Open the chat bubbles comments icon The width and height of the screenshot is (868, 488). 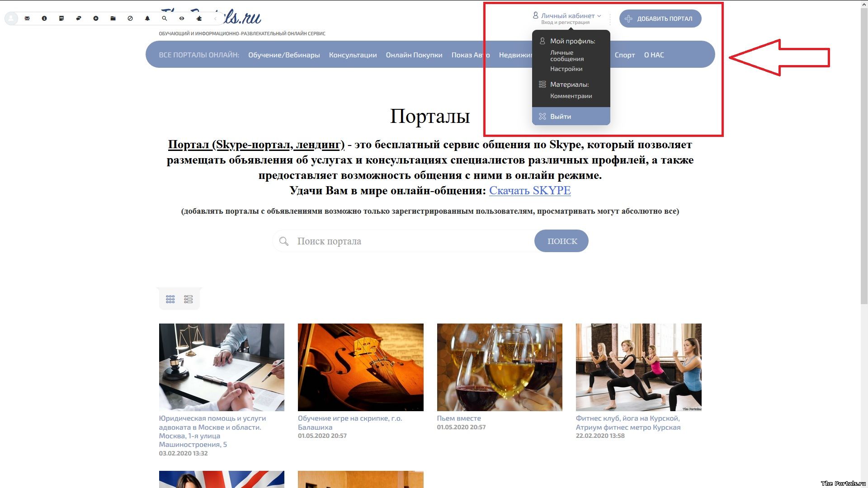tap(79, 19)
